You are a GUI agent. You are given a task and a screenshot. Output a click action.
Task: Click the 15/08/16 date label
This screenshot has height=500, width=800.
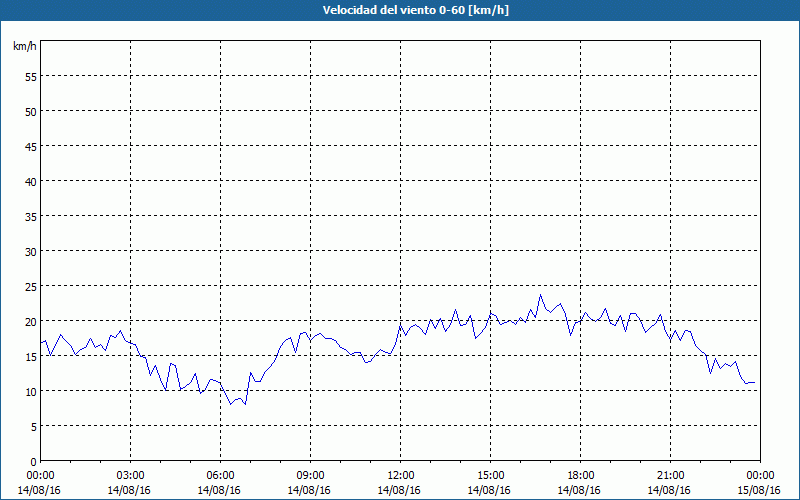[x=759, y=490]
